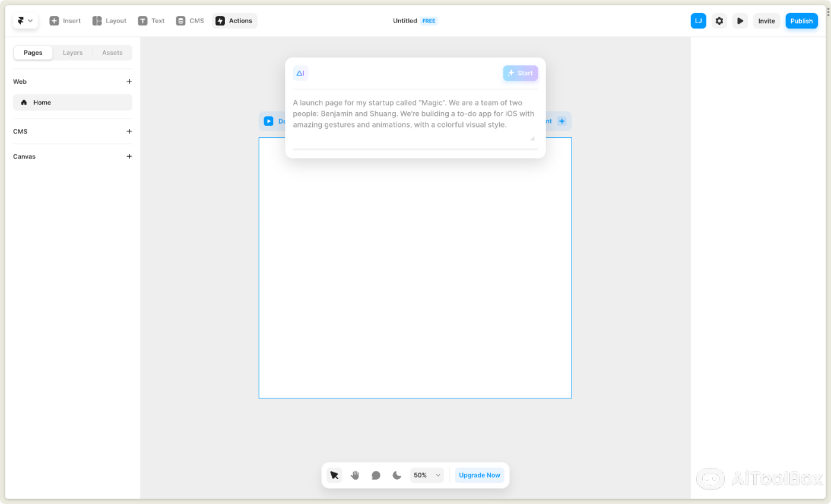Open the 50% zoom level dropdown
The height and width of the screenshot is (504, 831).
426,475
